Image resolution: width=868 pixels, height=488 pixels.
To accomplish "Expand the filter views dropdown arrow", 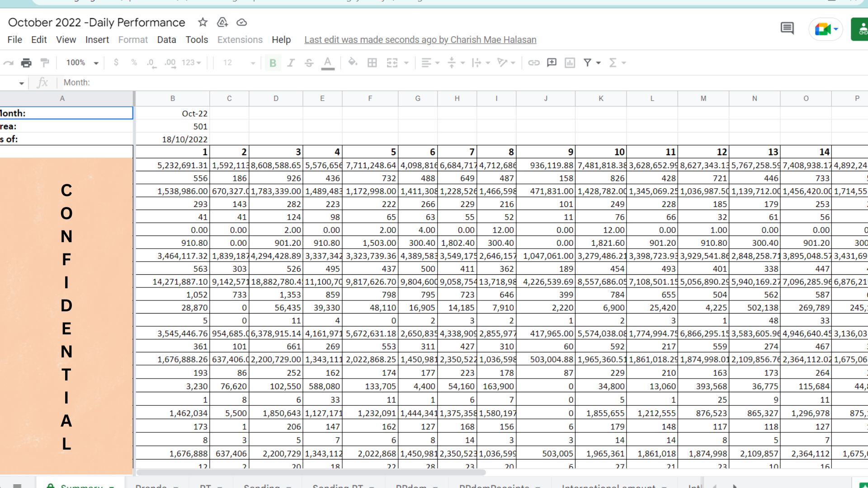I will (x=599, y=63).
